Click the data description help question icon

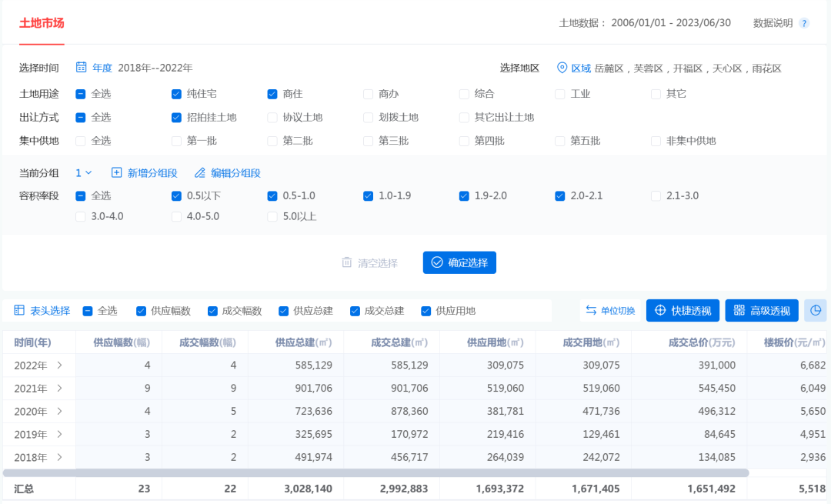804,23
